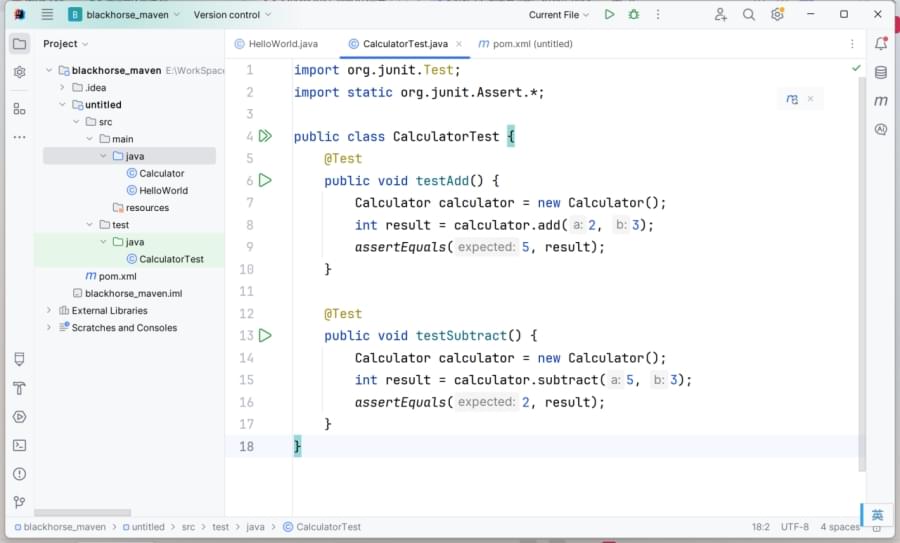Open the Current File run configuration dropdown

(559, 15)
